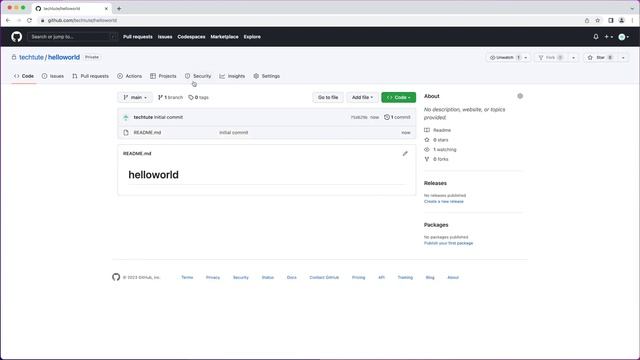This screenshot has width=640, height=360.
Task: Expand the arrow next to Fork
Action: pos(573,58)
